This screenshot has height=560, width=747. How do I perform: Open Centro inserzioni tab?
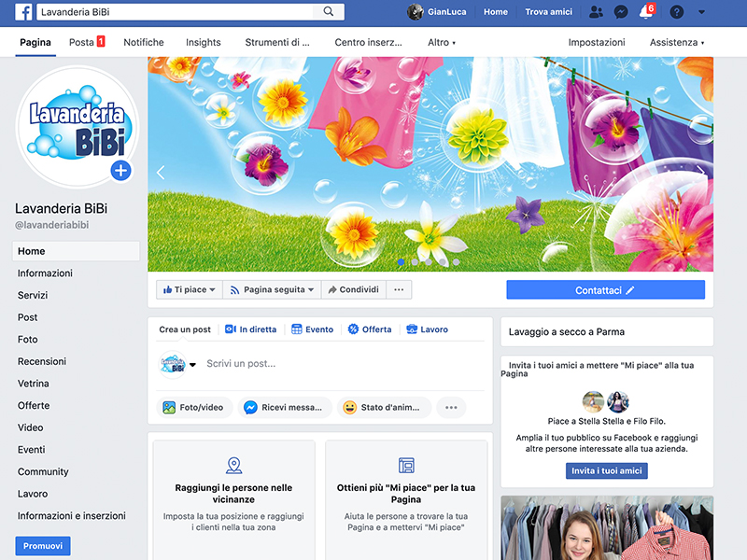[368, 42]
